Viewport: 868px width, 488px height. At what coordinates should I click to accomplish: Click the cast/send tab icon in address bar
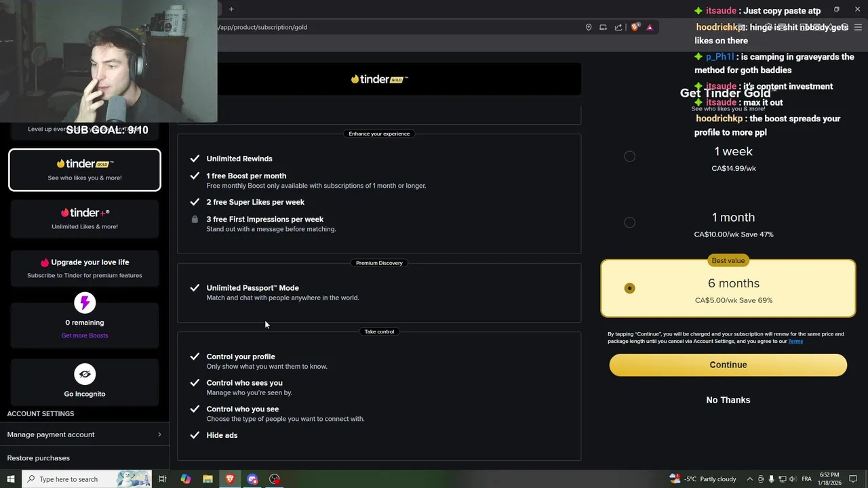tap(603, 27)
